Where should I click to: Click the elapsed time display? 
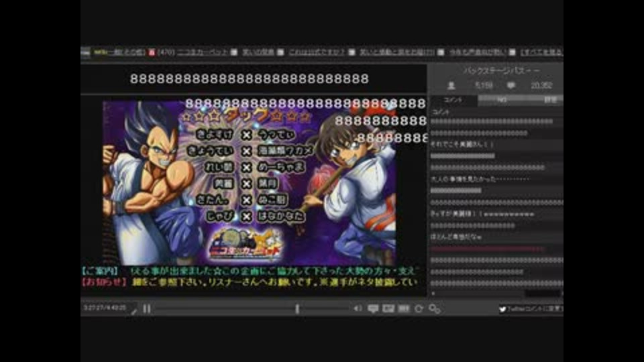[105, 308]
